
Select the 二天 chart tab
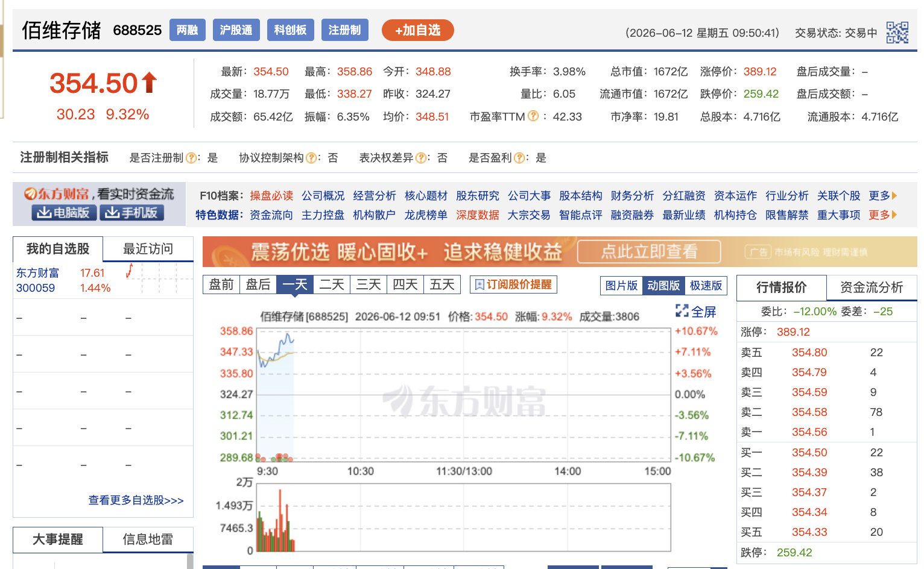(x=332, y=284)
